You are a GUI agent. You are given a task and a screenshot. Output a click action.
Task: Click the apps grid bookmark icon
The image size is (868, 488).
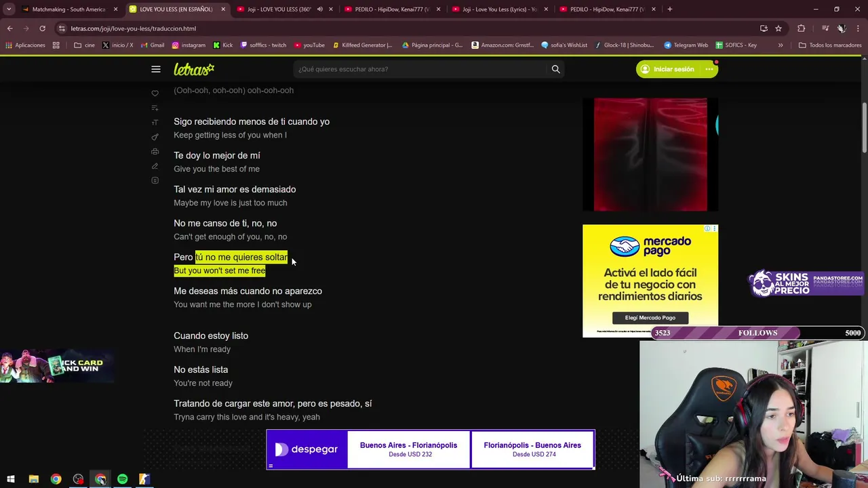click(56, 45)
